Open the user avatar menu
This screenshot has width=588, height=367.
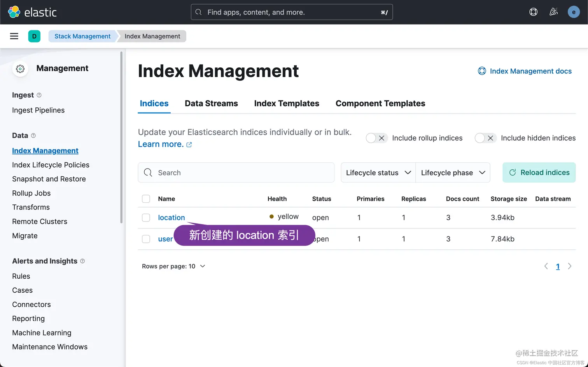coord(574,12)
